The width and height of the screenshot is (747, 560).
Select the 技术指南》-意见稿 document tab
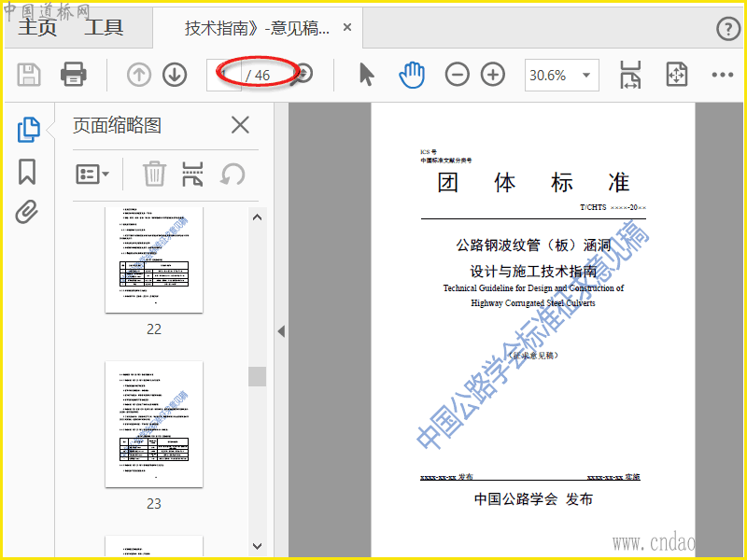[x=258, y=28]
